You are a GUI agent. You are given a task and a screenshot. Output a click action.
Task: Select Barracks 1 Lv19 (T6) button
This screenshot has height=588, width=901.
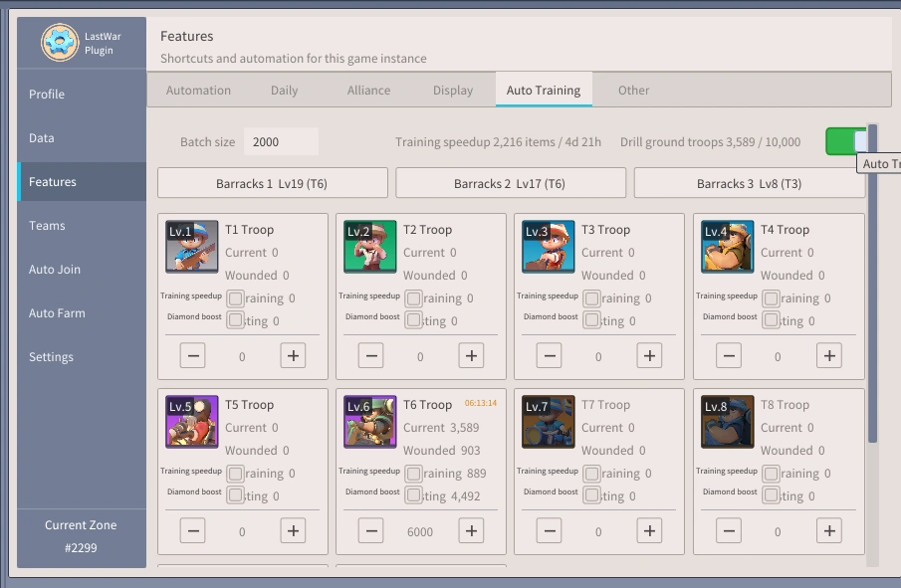click(x=273, y=183)
